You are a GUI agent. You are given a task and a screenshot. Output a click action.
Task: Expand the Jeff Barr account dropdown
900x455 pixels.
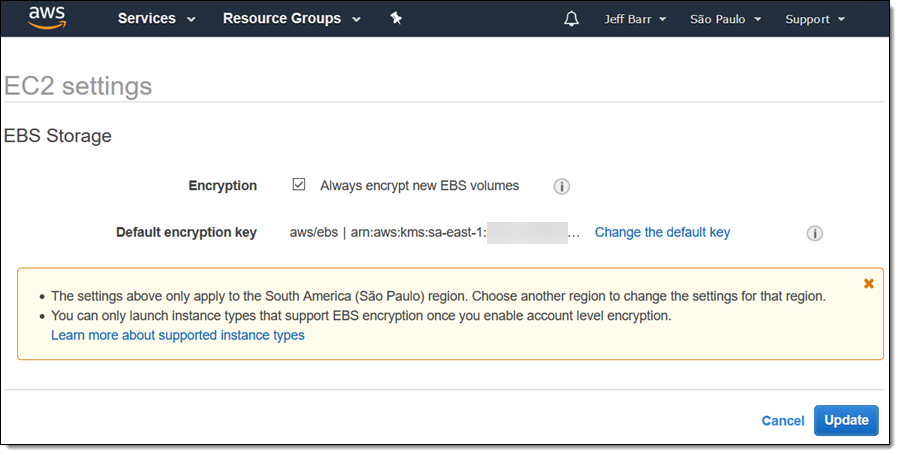pos(635,19)
